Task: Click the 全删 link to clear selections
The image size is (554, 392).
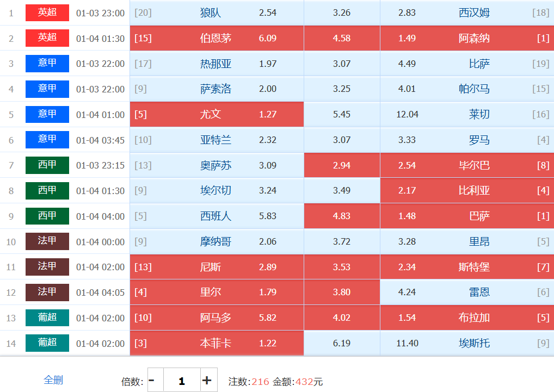Action: coord(53,380)
